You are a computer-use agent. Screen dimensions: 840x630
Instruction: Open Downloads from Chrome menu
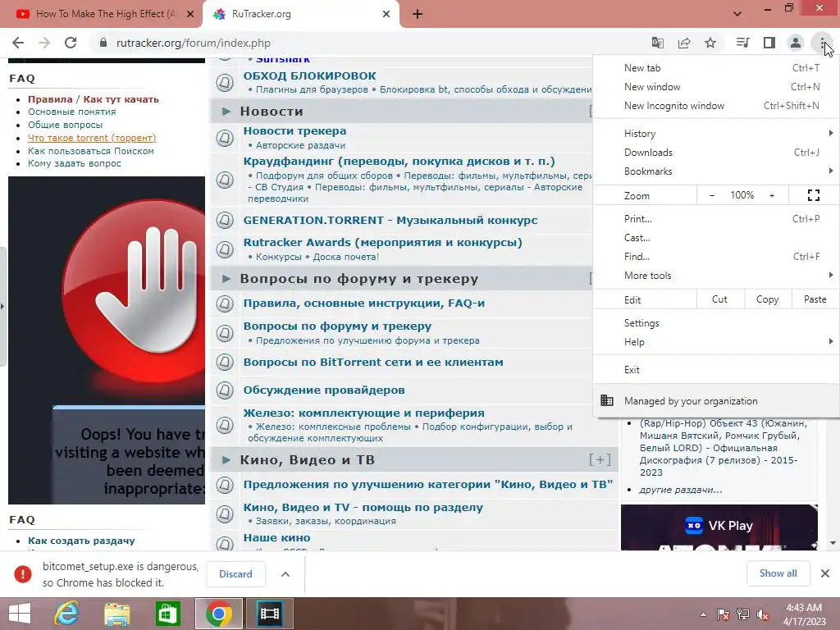pos(716,153)
